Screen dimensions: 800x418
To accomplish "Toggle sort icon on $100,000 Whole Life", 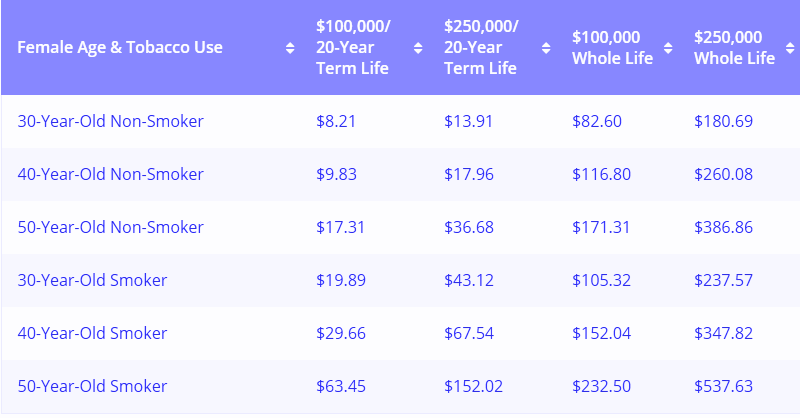I will pos(668,48).
